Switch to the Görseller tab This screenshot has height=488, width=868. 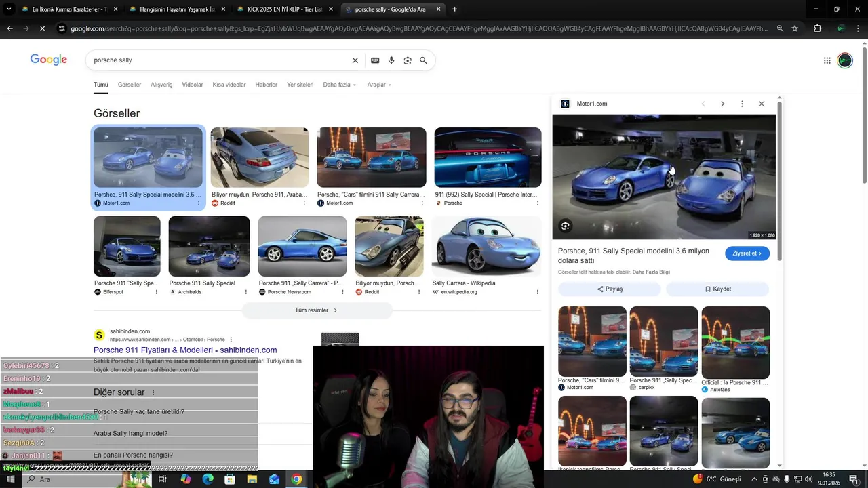click(x=130, y=85)
